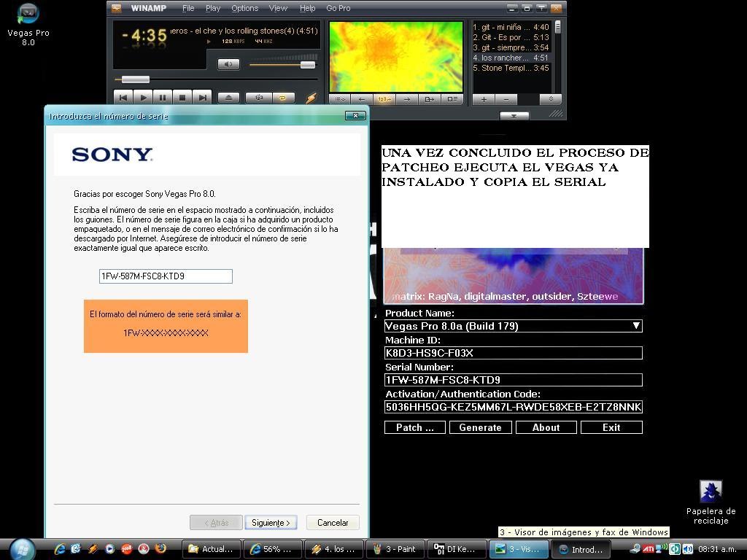Toggle random visualization preset button
747x560 pixels.
[384, 99]
